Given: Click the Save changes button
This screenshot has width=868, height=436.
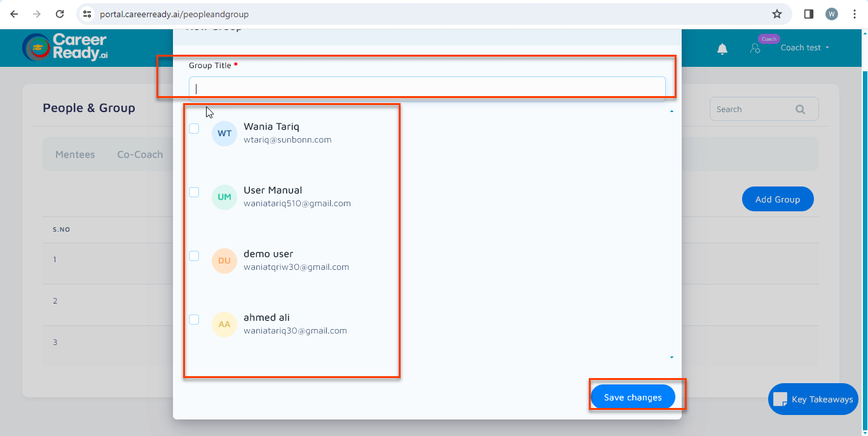Looking at the screenshot, I should click(x=633, y=397).
